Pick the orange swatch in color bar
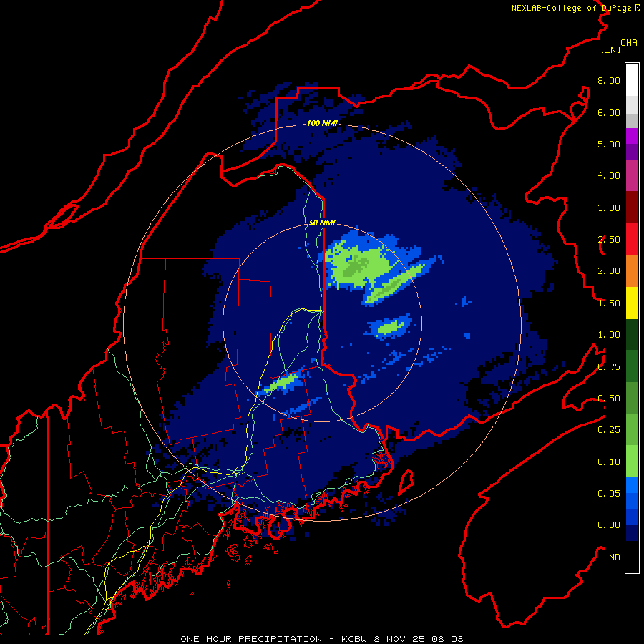This screenshot has width=644, height=644. click(x=632, y=271)
